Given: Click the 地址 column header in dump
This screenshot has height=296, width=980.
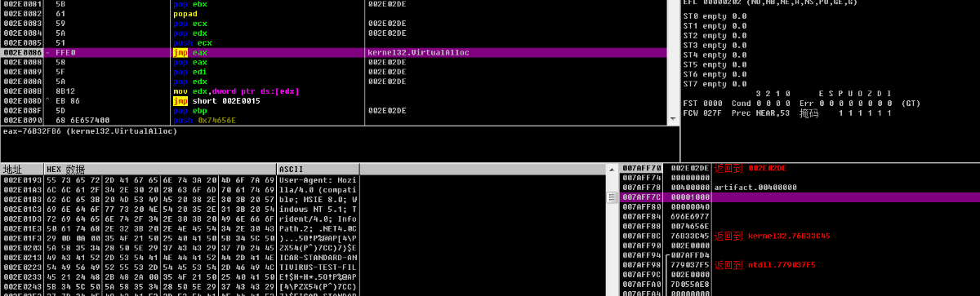Looking at the screenshot, I should point(22,169).
